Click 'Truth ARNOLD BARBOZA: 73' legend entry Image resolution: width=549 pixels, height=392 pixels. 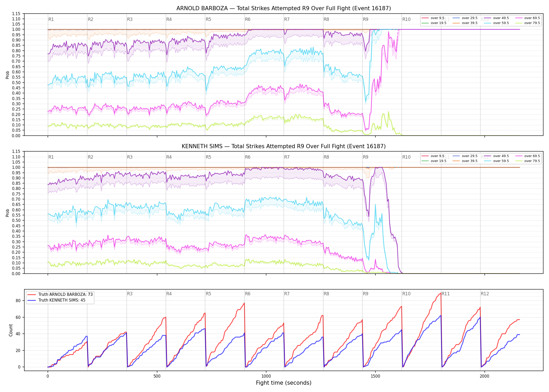pos(60,294)
